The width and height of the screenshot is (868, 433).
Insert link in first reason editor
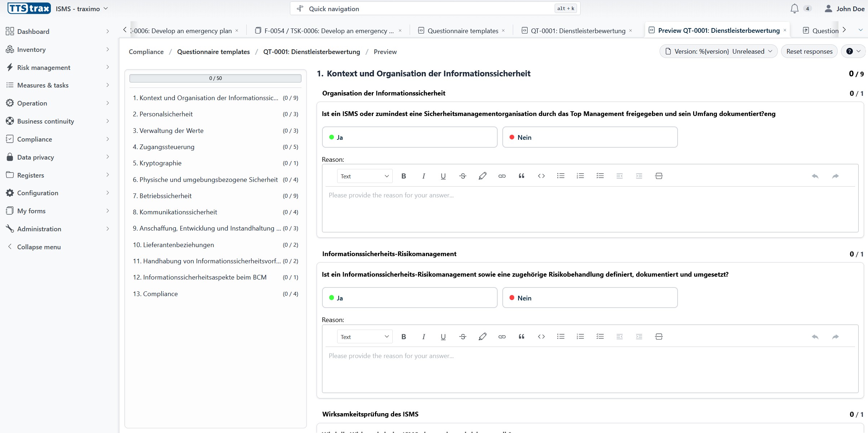pos(502,176)
